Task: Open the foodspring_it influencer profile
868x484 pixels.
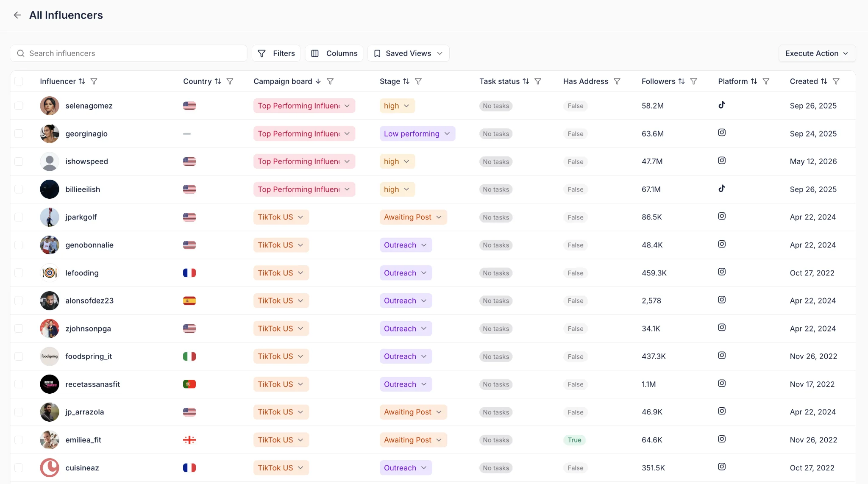Action: click(89, 356)
